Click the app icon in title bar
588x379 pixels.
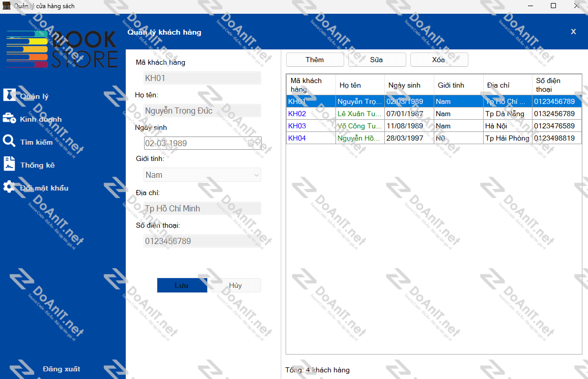click(7, 6)
